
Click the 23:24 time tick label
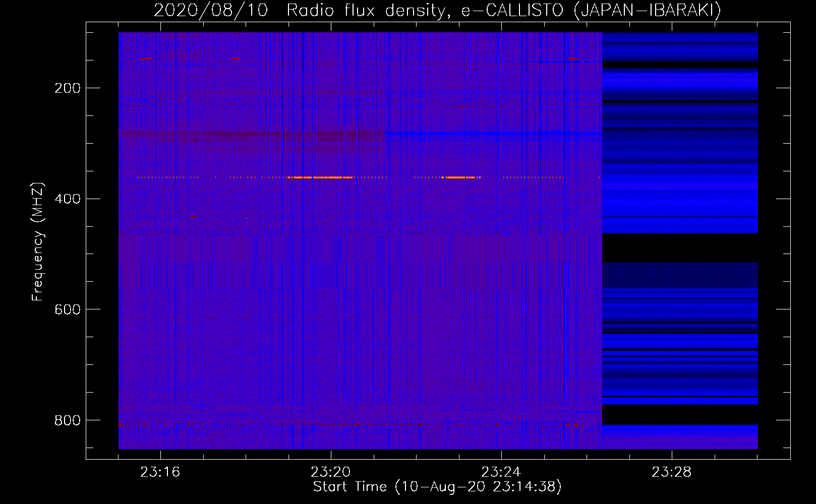coord(501,472)
